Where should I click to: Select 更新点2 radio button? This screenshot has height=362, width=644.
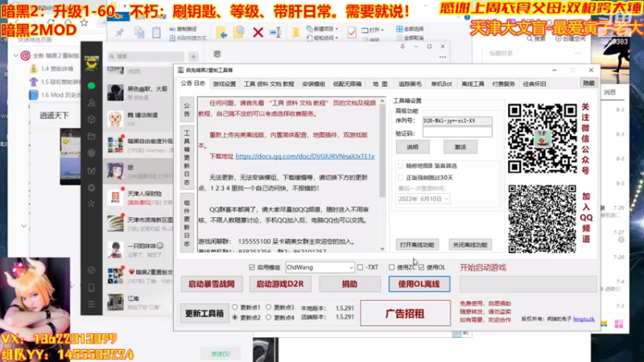tap(235, 317)
